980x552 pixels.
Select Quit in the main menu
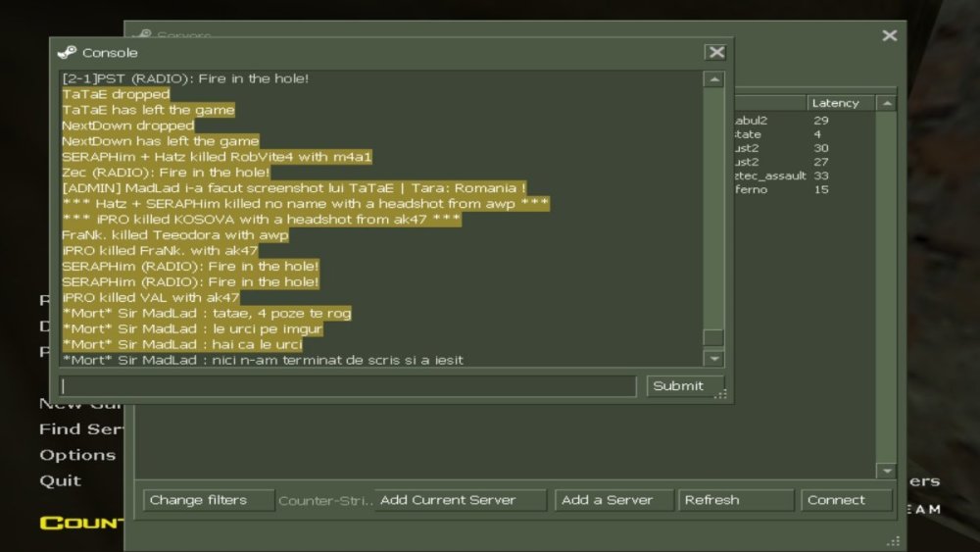tap(60, 480)
